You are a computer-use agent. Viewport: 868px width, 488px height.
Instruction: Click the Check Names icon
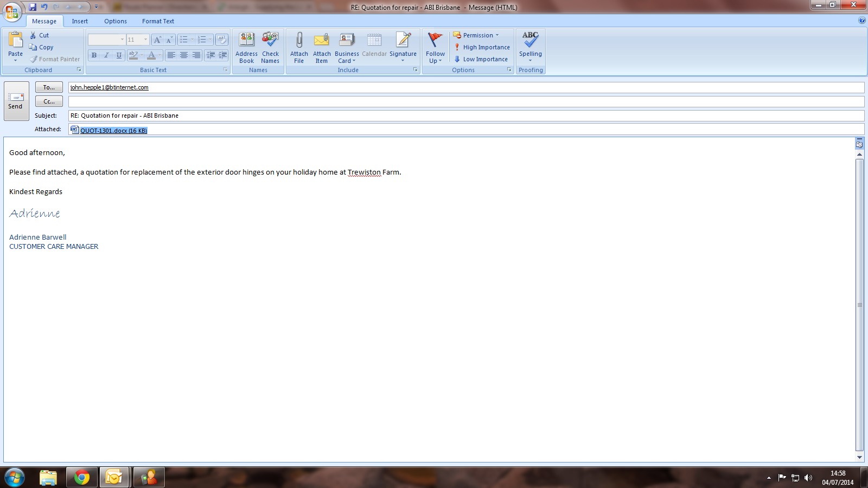[270, 40]
